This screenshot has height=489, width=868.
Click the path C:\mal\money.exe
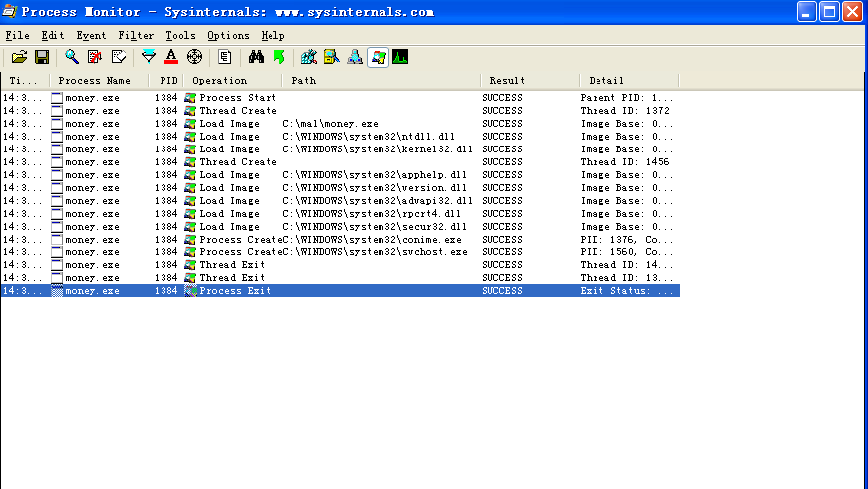331,124
